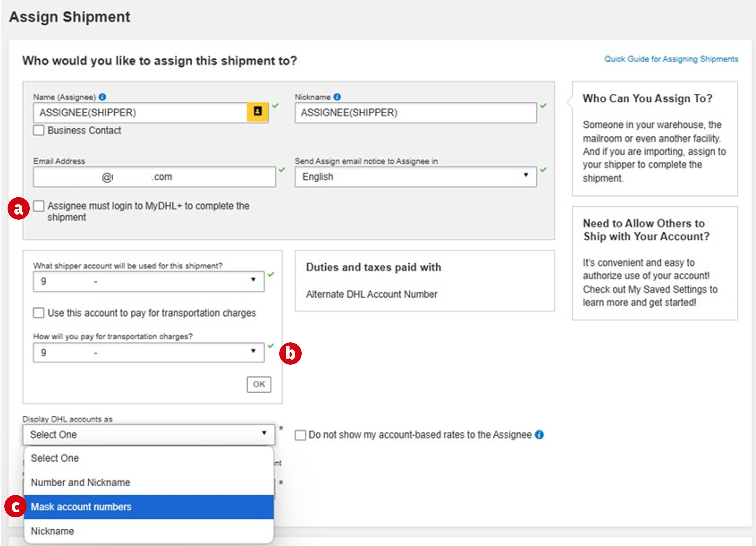Screen dimensions: 756x546
Task: Select Mask account numbers option
Action: (x=149, y=507)
